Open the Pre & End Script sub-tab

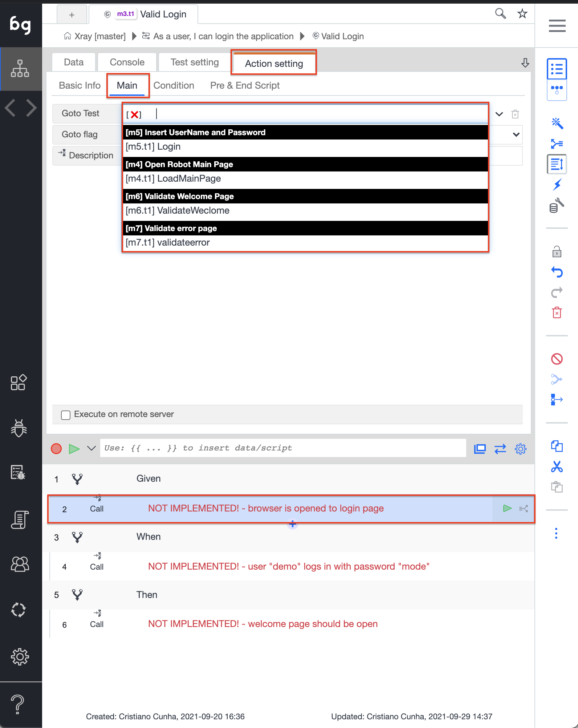tap(245, 85)
